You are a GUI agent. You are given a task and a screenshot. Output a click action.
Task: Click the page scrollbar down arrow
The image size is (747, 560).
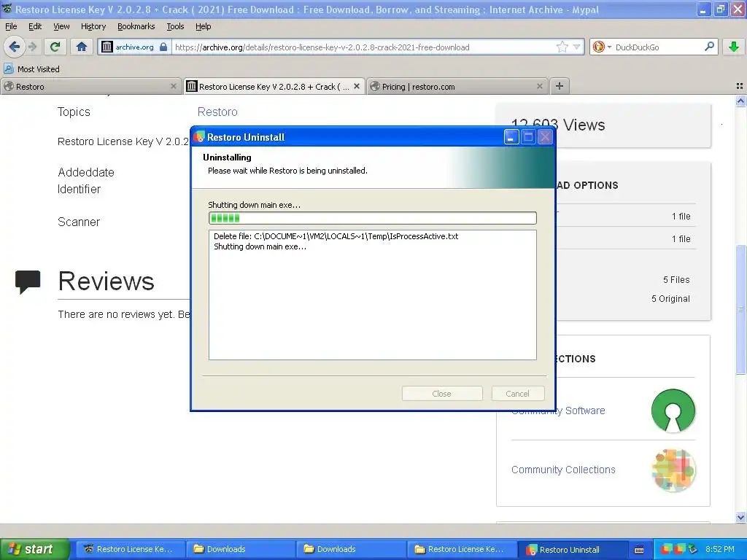[x=740, y=518]
